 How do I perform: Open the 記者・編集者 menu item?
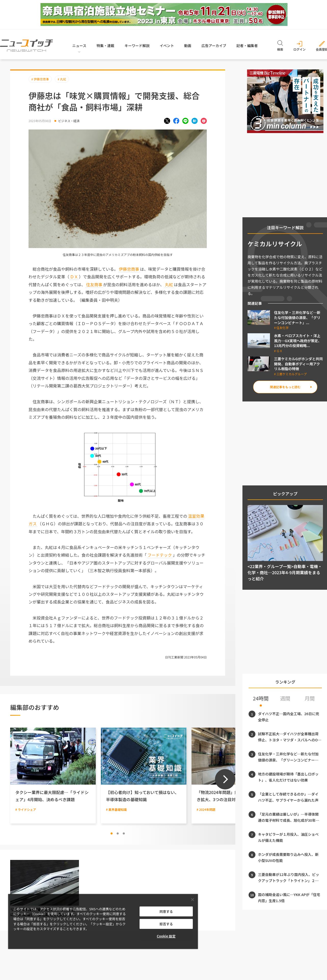pyautogui.click(x=247, y=46)
